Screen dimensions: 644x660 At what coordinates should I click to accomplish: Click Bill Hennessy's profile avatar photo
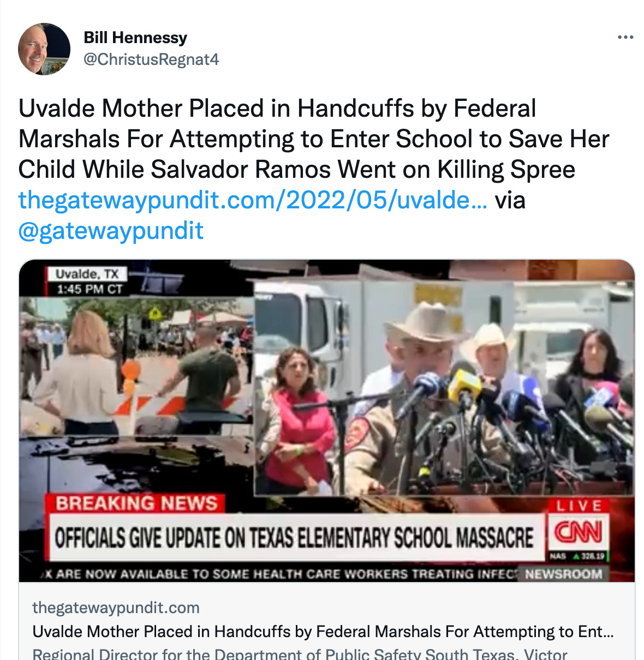coord(44,49)
